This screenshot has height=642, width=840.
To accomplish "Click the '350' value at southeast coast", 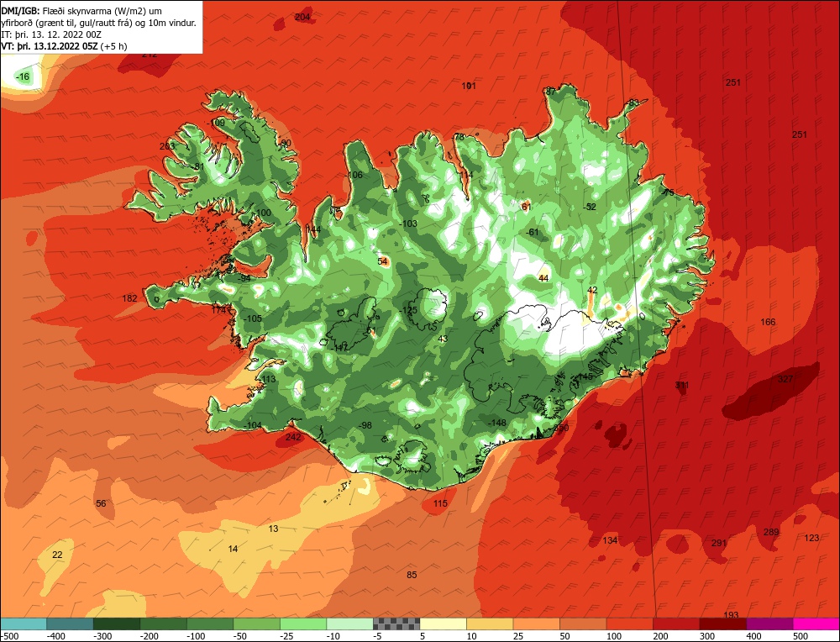I will [561, 429].
